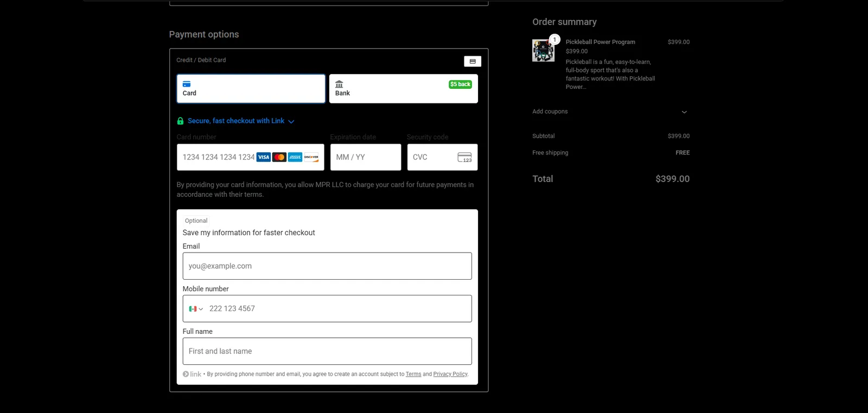Click the Order summary heading
The image size is (868, 413).
(564, 22)
